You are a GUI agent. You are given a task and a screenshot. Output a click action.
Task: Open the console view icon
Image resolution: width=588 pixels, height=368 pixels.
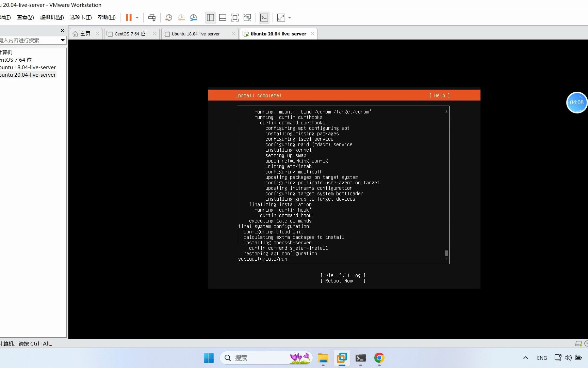point(264,17)
